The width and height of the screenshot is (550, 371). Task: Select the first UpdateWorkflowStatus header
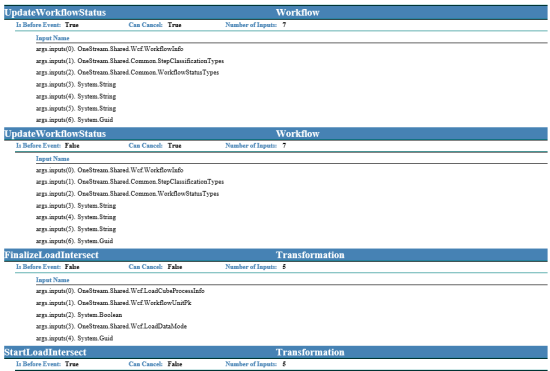[55, 13]
